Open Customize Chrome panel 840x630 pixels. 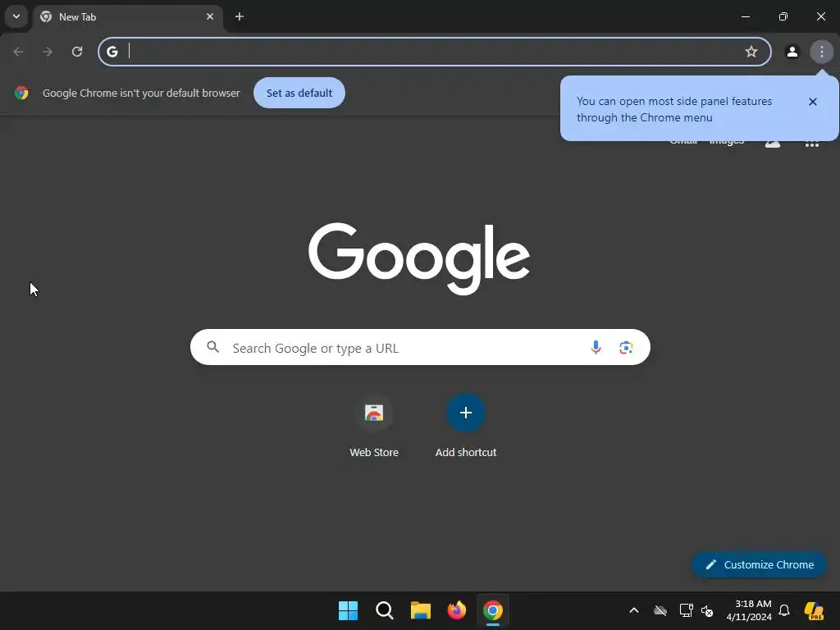[759, 564]
